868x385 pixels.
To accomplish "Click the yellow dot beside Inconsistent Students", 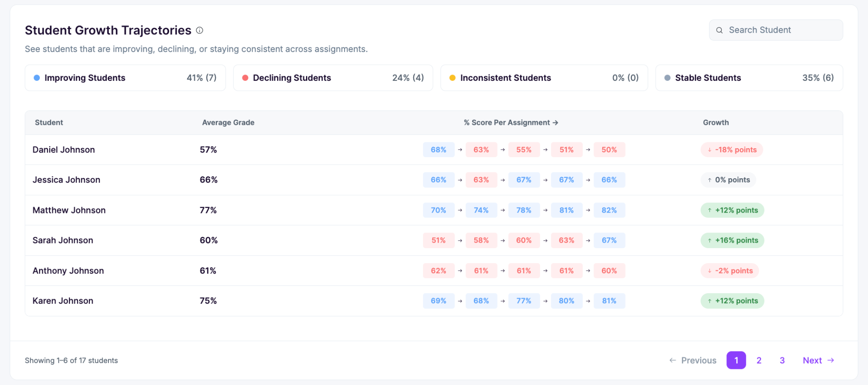I will (x=452, y=78).
